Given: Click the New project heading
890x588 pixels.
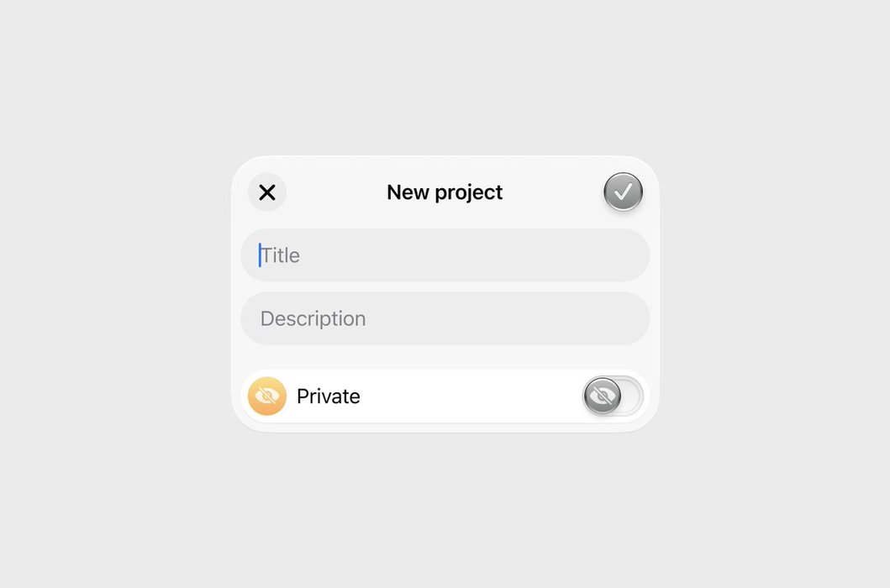Looking at the screenshot, I should tap(445, 192).
